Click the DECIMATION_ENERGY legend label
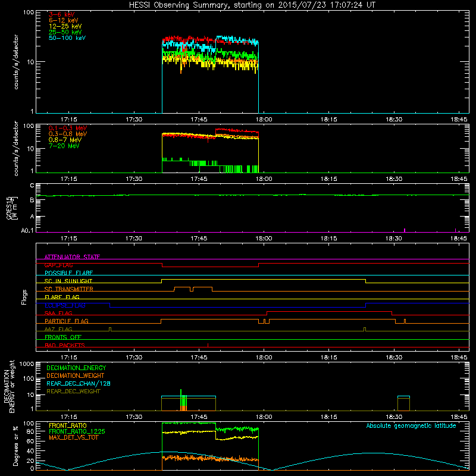The height and width of the screenshot is (476, 476). (x=76, y=368)
